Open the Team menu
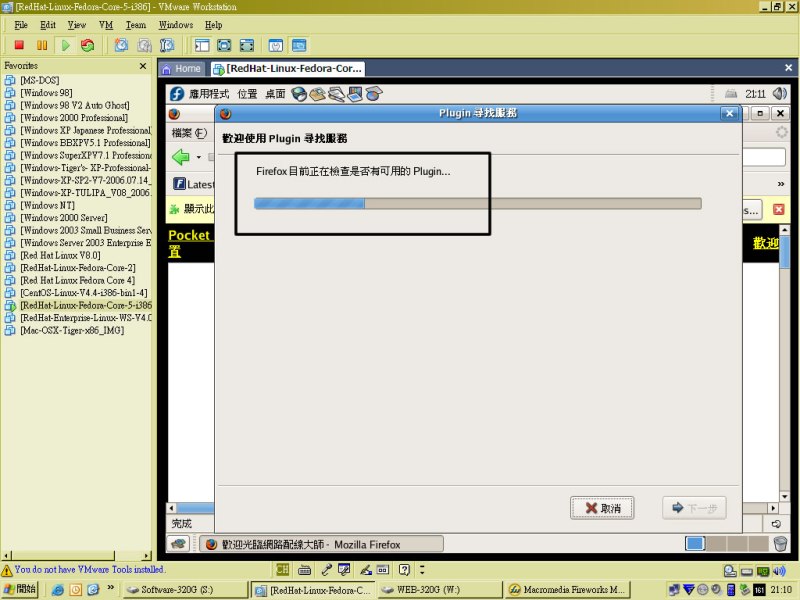This screenshot has width=800, height=600. [136, 25]
